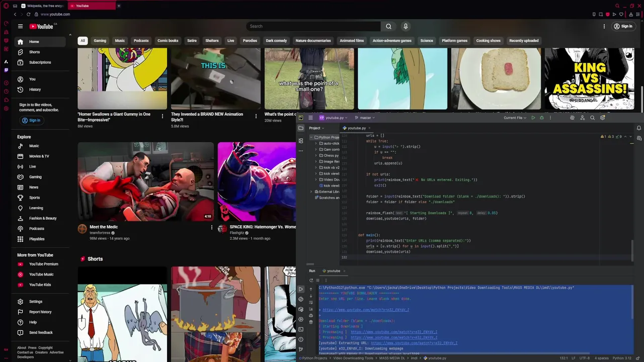Image resolution: width=644 pixels, height=362 pixels.
Task: Click the UTF-8 encoding in status bar
Action: pos(584,358)
